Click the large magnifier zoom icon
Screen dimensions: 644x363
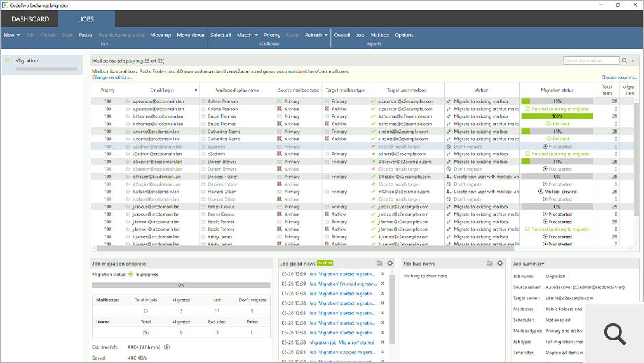[x=615, y=333]
